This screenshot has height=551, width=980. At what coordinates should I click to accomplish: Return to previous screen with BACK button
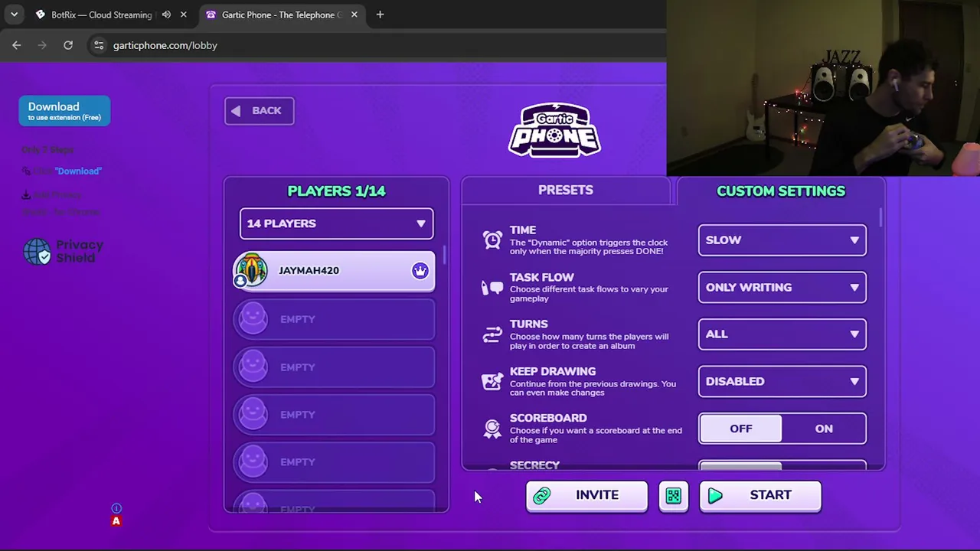[x=259, y=110]
